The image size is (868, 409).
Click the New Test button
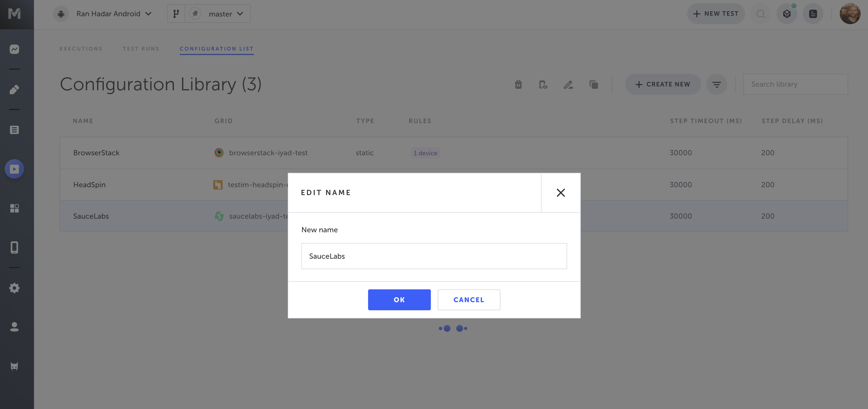pos(716,14)
